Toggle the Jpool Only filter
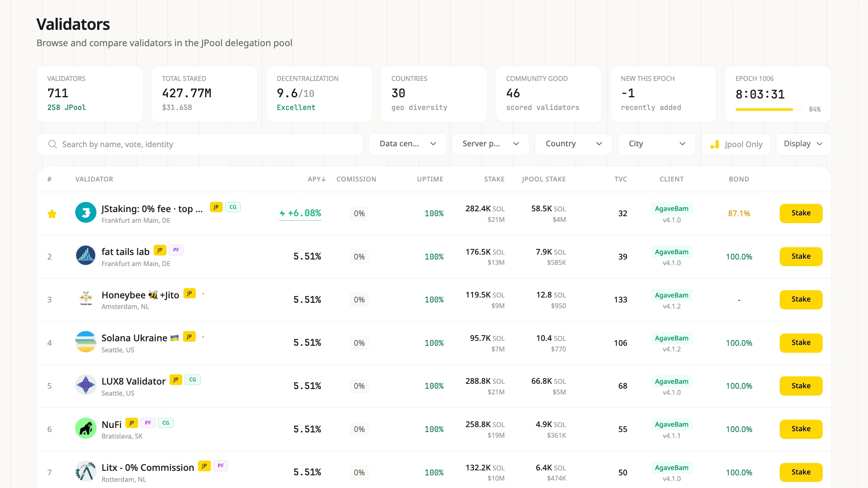 click(x=736, y=144)
